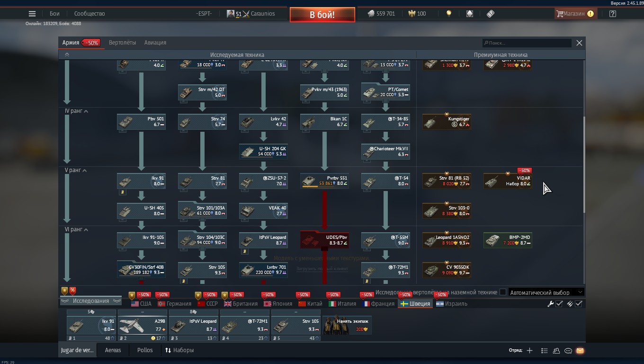Open the list icon in bottom-right bar
Screen dimensions: 644x364
point(544,351)
